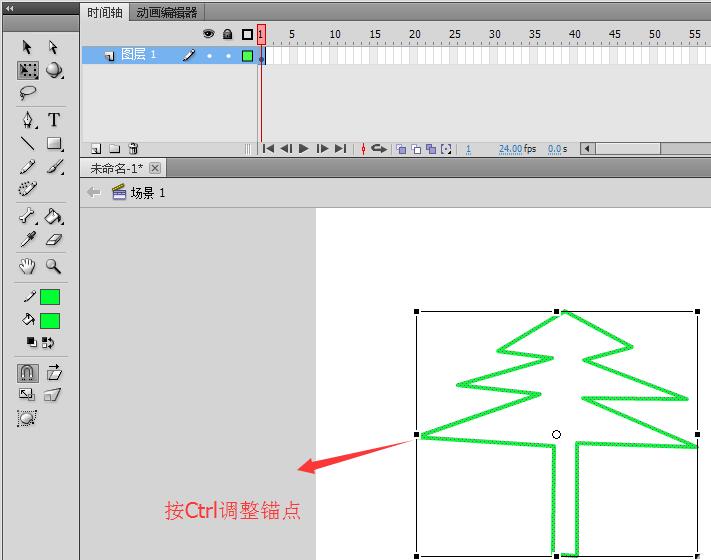Open the green fill color swatch
This screenshot has height=560, width=711.
pyautogui.click(x=49, y=321)
